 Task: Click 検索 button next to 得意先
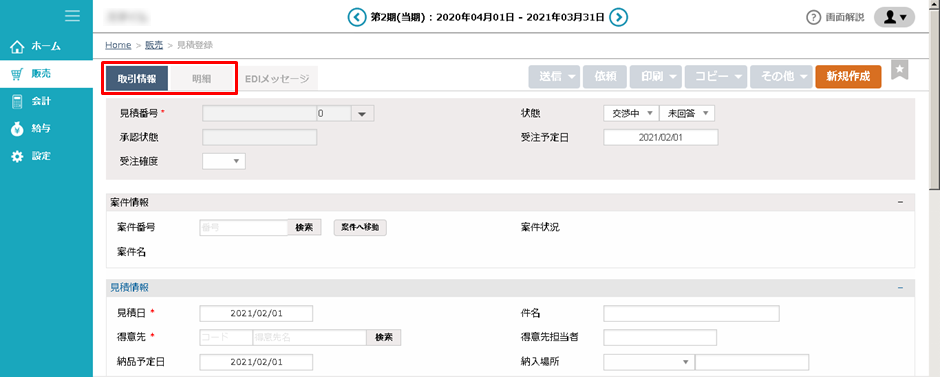(x=384, y=337)
